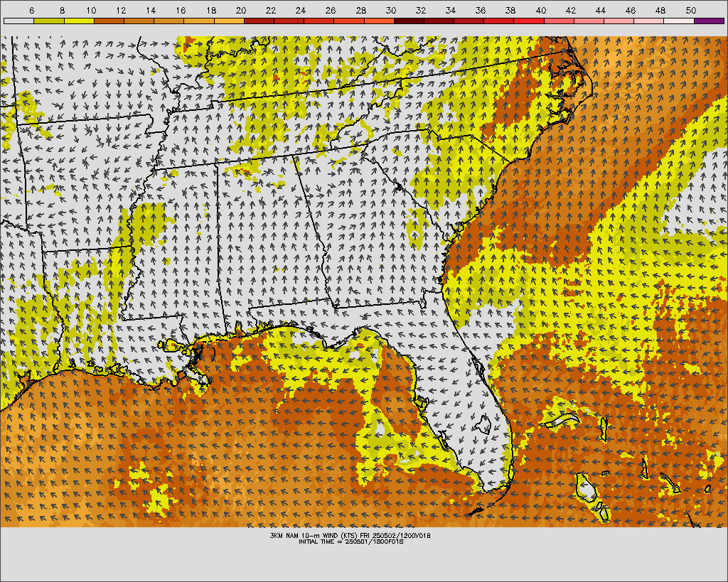Click the "20" scale label
The height and width of the screenshot is (582, 728).
tap(241, 10)
